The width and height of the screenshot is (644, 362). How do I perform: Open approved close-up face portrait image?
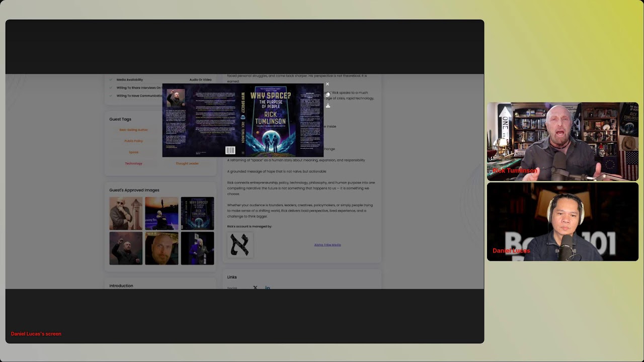162,248
